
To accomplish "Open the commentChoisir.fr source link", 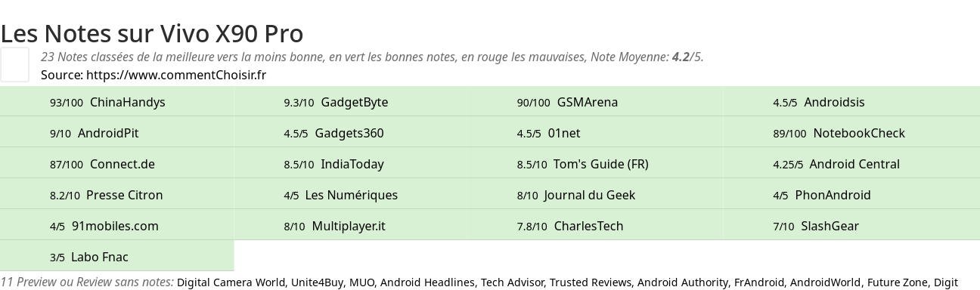I will [176, 75].
